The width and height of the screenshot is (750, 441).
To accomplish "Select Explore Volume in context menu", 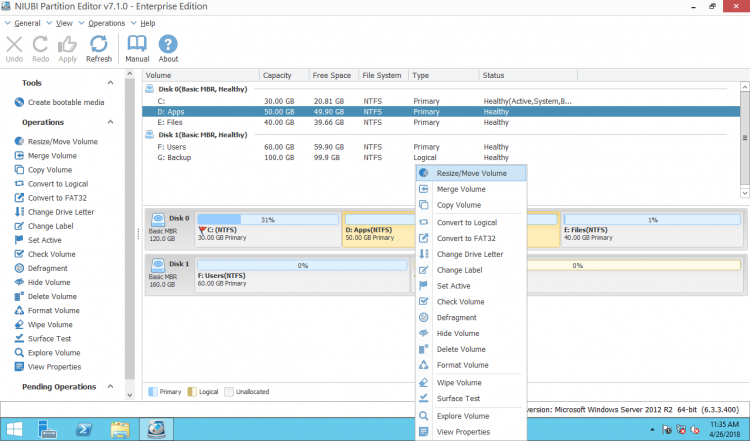I will [471, 416].
